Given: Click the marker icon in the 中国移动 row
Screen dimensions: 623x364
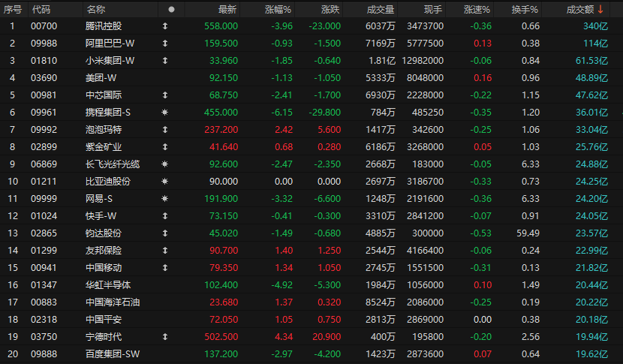Looking at the screenshot, I should pos(165,268).
